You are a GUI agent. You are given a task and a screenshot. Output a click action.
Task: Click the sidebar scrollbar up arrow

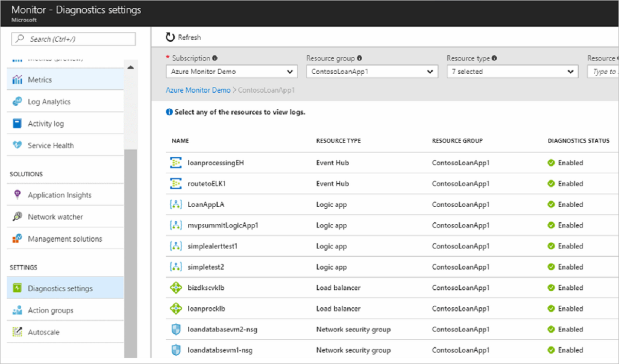(131, 68)
